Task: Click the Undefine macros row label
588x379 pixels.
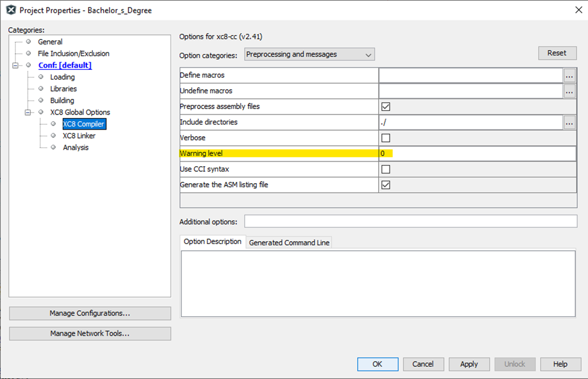Action: (206, 91)
